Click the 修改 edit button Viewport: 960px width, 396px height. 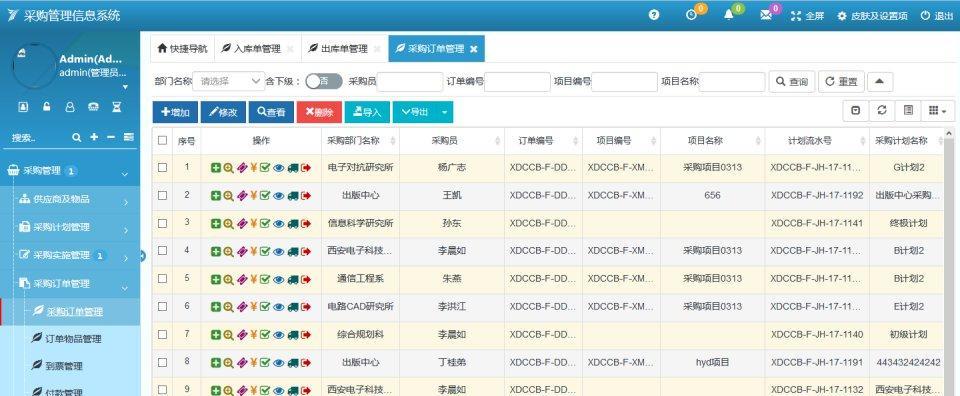point(223,112)
